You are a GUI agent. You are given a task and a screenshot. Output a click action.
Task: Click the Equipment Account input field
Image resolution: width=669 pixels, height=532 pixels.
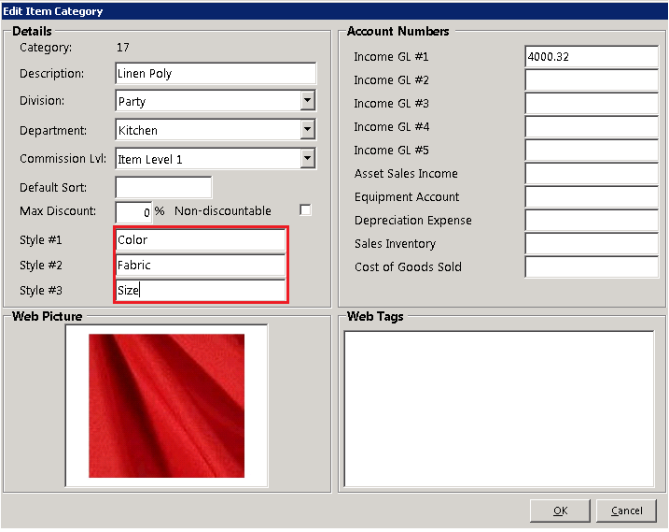tap(591, 197)
